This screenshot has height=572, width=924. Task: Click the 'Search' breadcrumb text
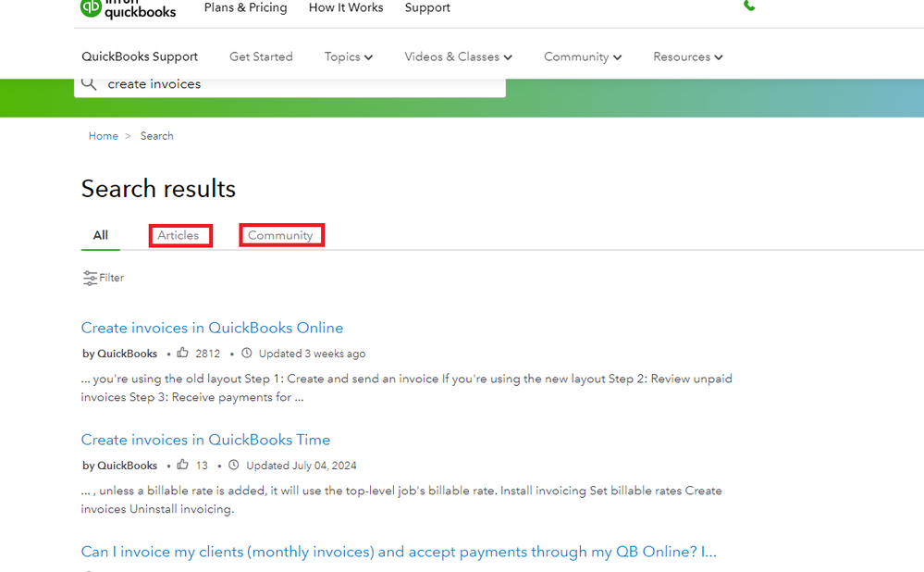[156, 136]
